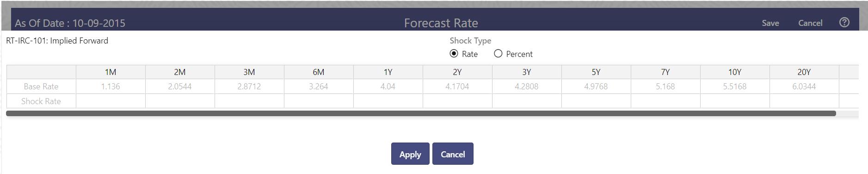Apply the forecast rate shock
This screenshot has height=174, width=868.
click(410, 154)
